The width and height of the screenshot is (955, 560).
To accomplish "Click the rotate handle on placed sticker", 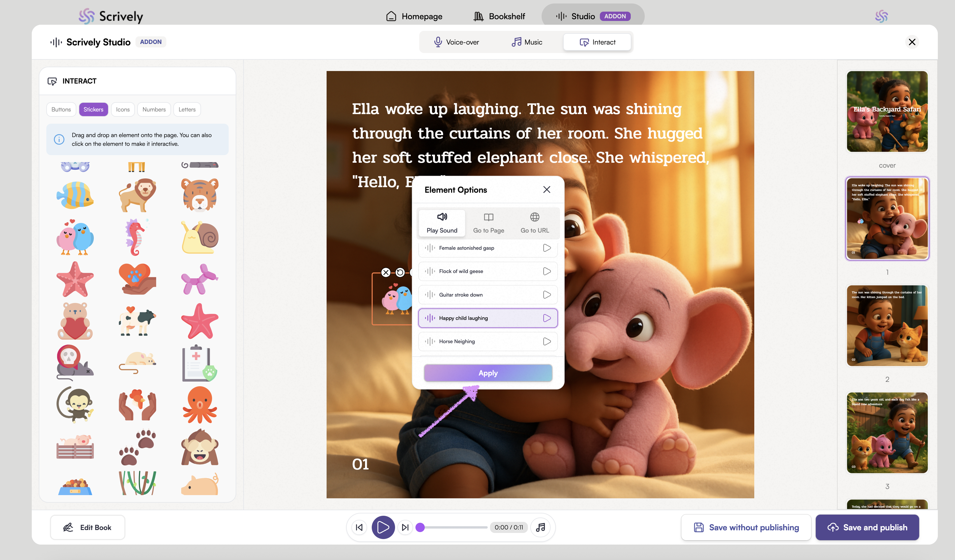I will click(x=400, y=272).
